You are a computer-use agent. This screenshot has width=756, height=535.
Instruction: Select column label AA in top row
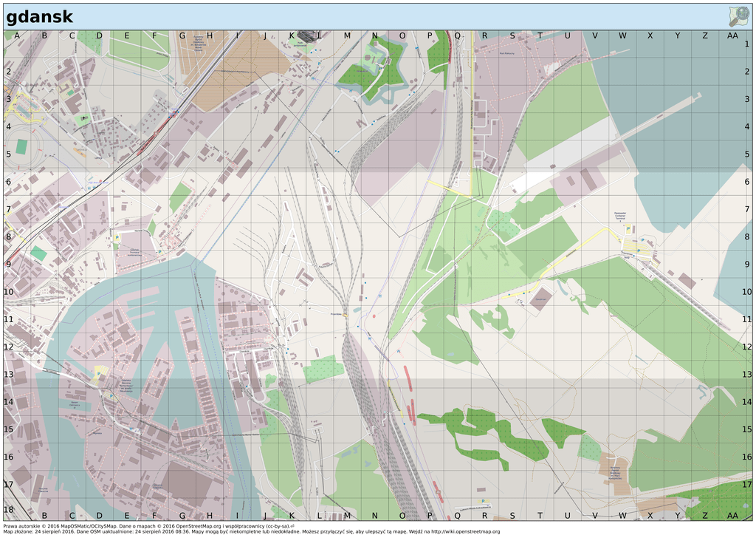(732, 35)
